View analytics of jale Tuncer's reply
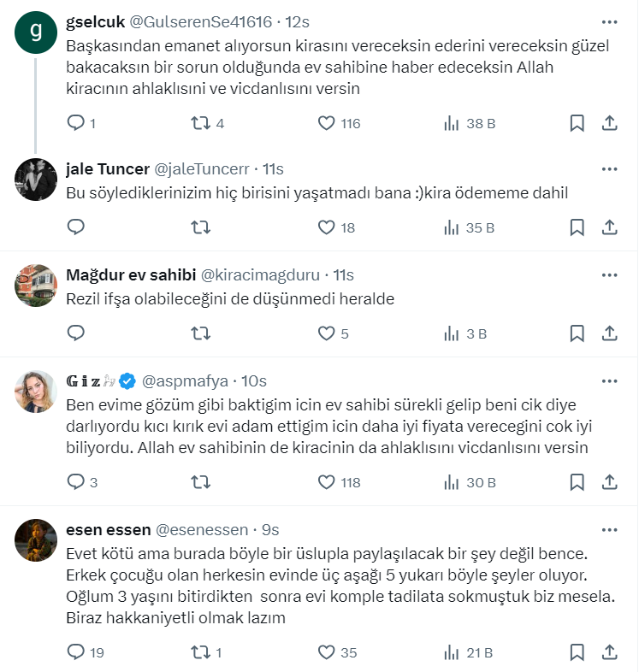 [x=452, y=227]
